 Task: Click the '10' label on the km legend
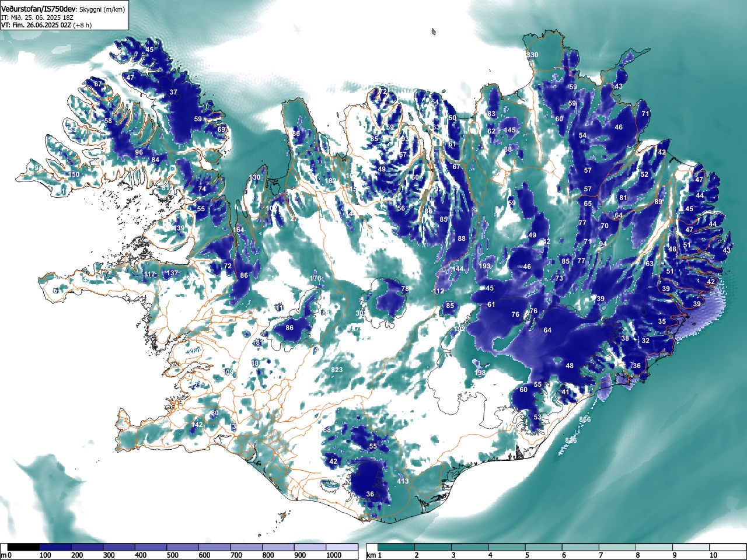(713, 555)
